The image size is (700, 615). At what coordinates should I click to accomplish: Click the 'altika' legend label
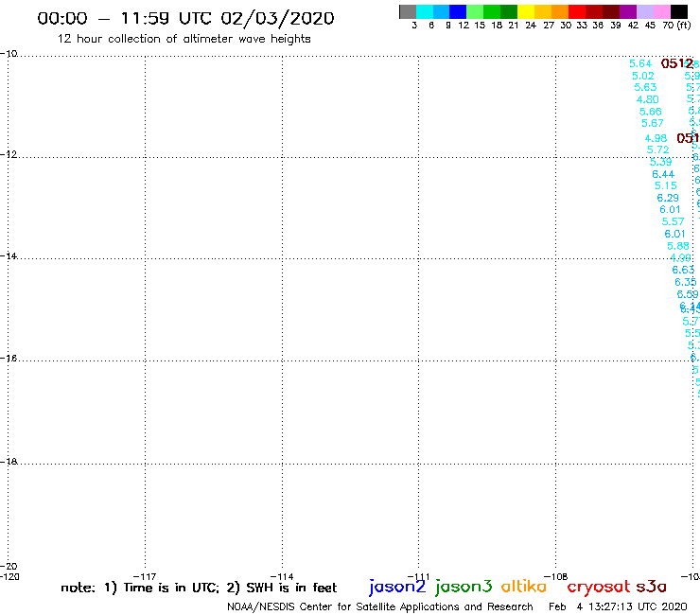(x=524, y=587)
